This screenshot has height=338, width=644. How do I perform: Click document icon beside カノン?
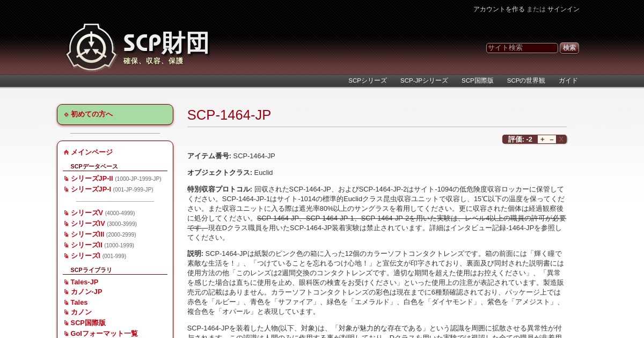click(66, 312)
